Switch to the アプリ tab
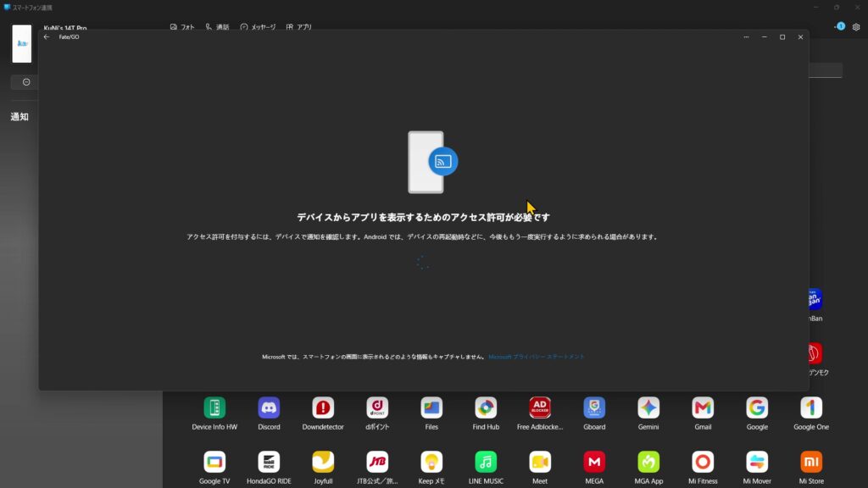 click(299, 26)
